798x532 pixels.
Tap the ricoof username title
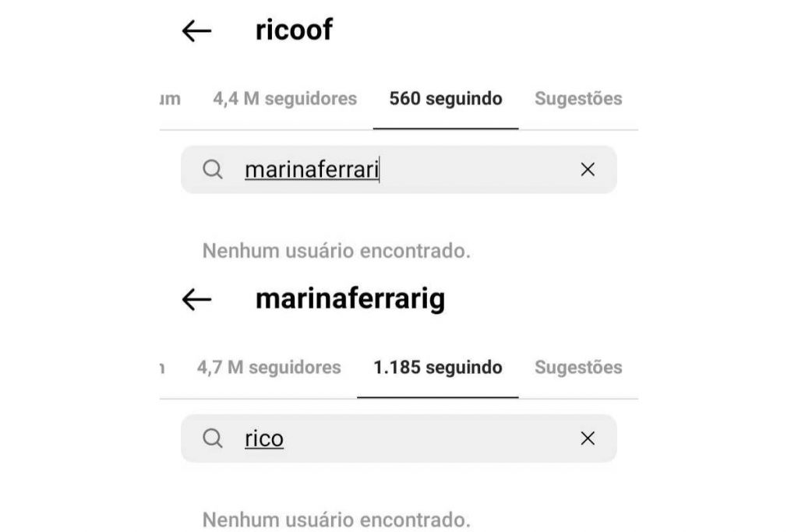point(294,30)
